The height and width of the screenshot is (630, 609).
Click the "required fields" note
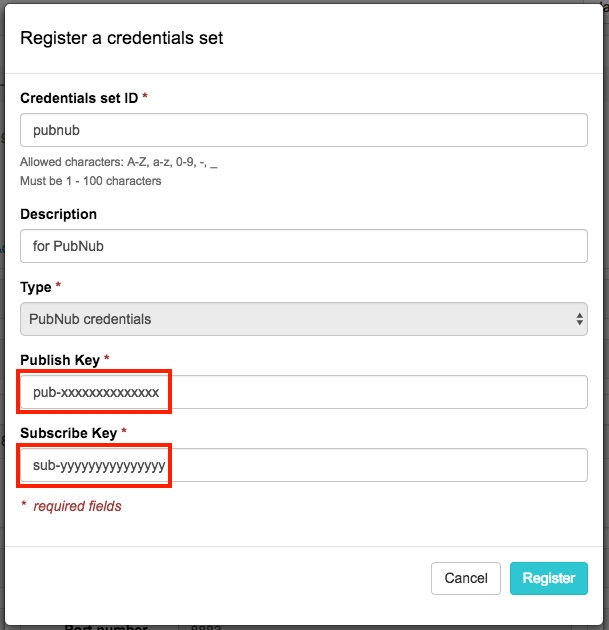point(77,506)
